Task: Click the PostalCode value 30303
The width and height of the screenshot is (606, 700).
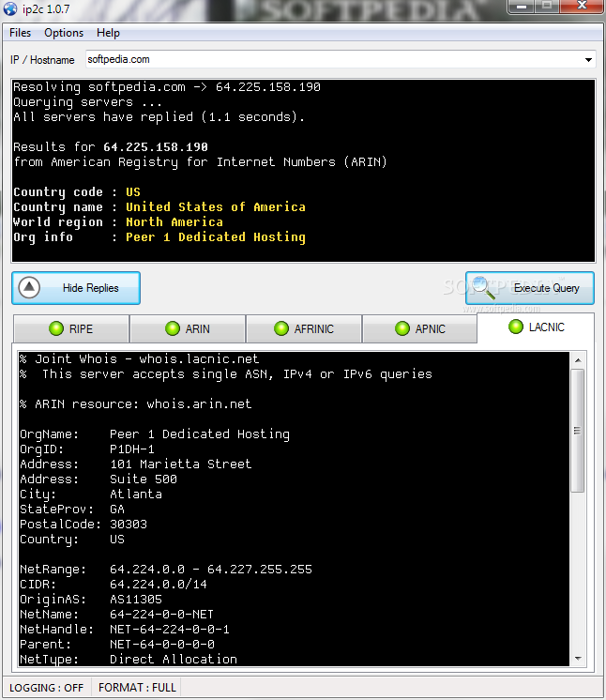Action: (x=129, y=525)
